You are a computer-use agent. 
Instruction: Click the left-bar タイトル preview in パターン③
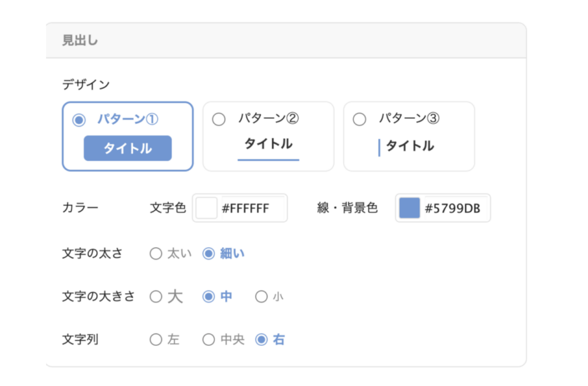pos(407,146)
